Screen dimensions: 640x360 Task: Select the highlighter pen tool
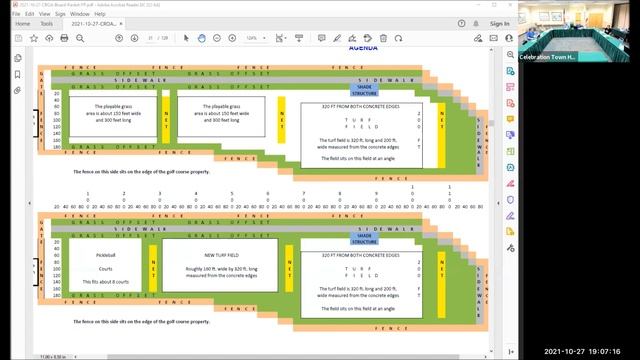pyautogui.click(x=337, y=38)
